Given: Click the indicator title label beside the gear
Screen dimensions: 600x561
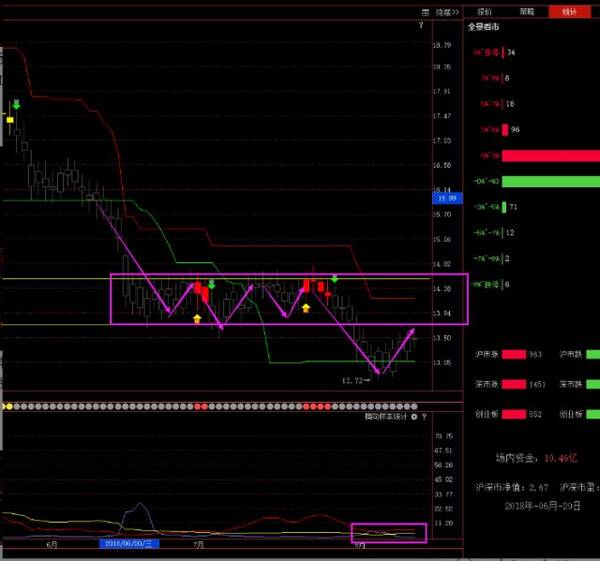Looking at the screenshot, I should 386,417.
